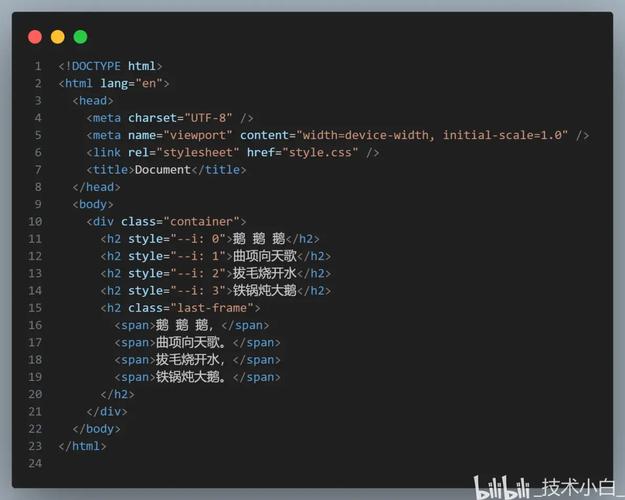Click the closing </div> tag
Image resolution: width=625 pixels, height=500 pixels.
(x=107, y=411)
